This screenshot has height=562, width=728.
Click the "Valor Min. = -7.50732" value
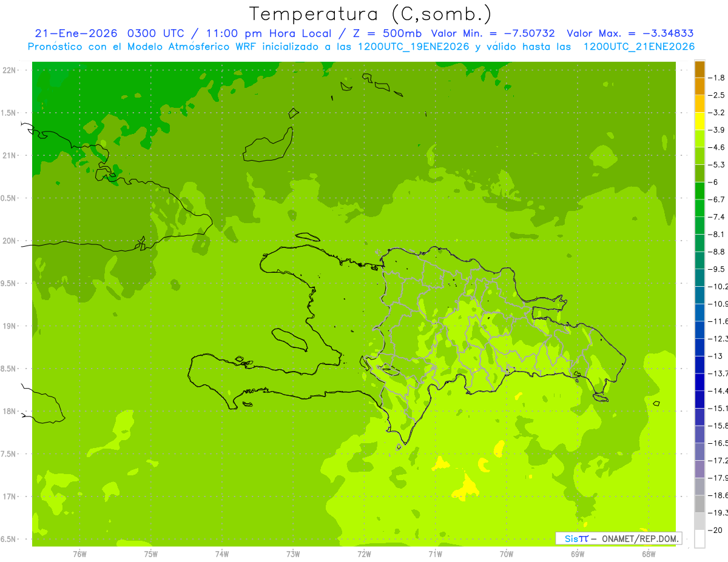pyautogui.click(x=493, y=33)
